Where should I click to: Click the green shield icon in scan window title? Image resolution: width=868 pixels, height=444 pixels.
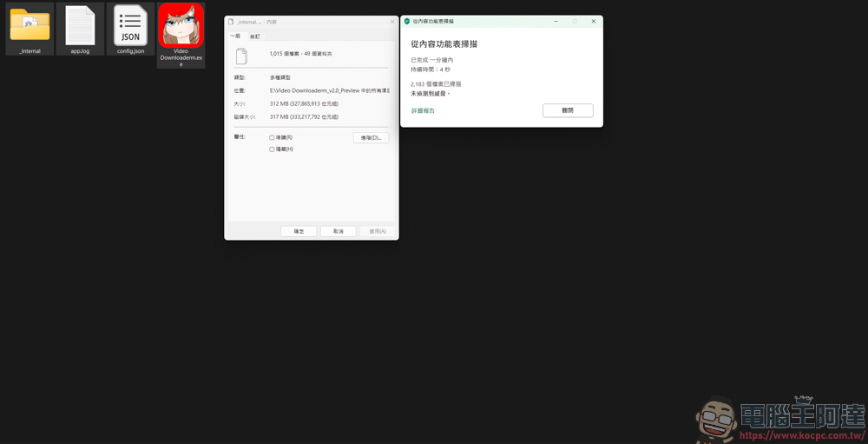point(407,21)
